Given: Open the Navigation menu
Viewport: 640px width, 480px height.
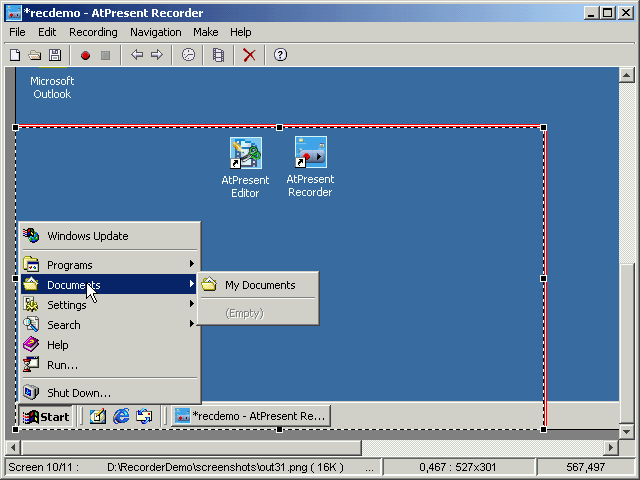Looking at the screenshot, I should [x=156, y=32].
